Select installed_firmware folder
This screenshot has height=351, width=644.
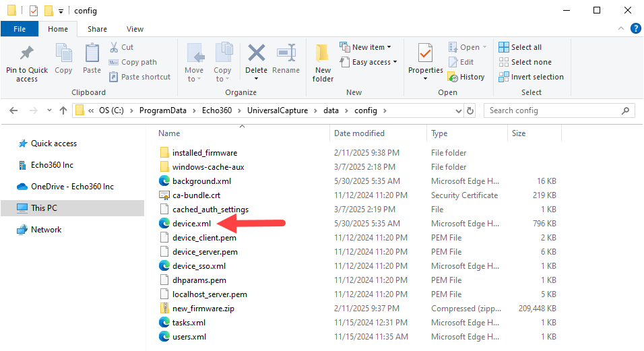[205, 153]
